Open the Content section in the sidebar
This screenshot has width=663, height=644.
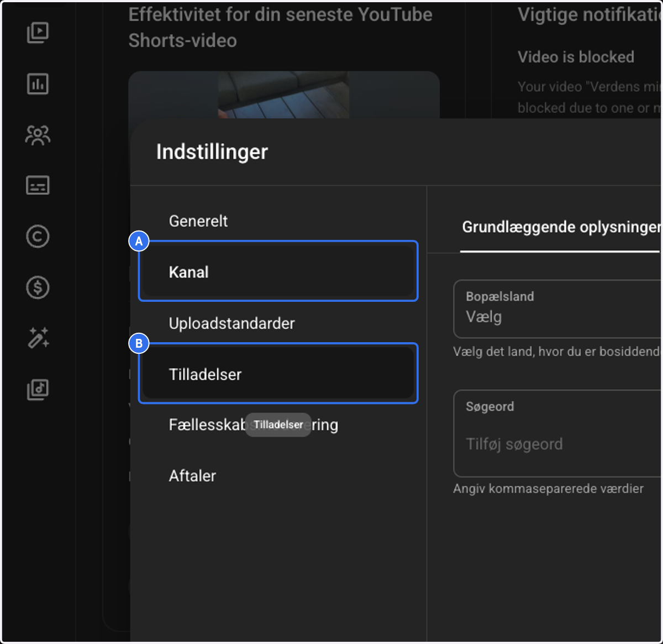38,33
